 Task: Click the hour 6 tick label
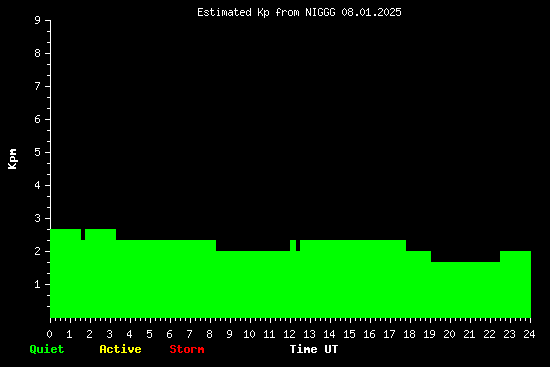169,334
